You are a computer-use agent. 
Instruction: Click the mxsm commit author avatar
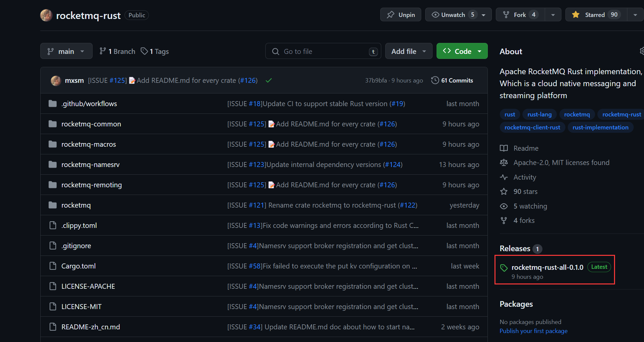click(56, 81)
